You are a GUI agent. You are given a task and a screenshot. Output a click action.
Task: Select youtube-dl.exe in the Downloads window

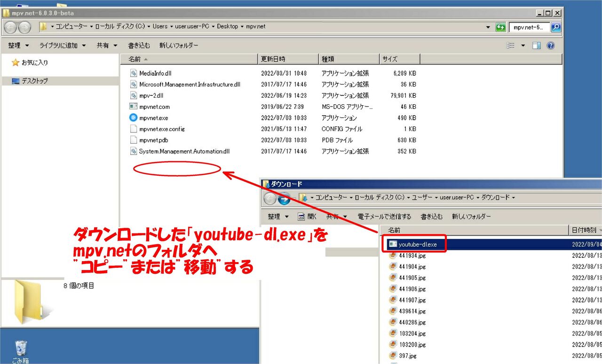tap(417, 244)
